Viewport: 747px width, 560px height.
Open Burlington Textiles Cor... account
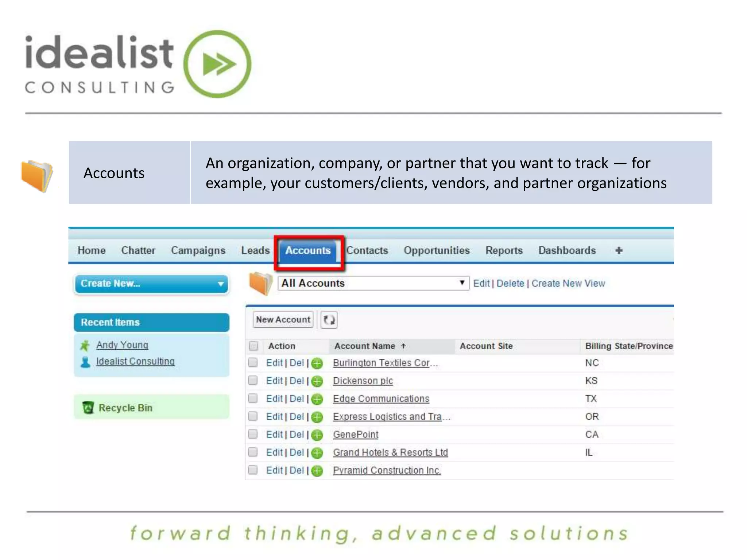385,363
